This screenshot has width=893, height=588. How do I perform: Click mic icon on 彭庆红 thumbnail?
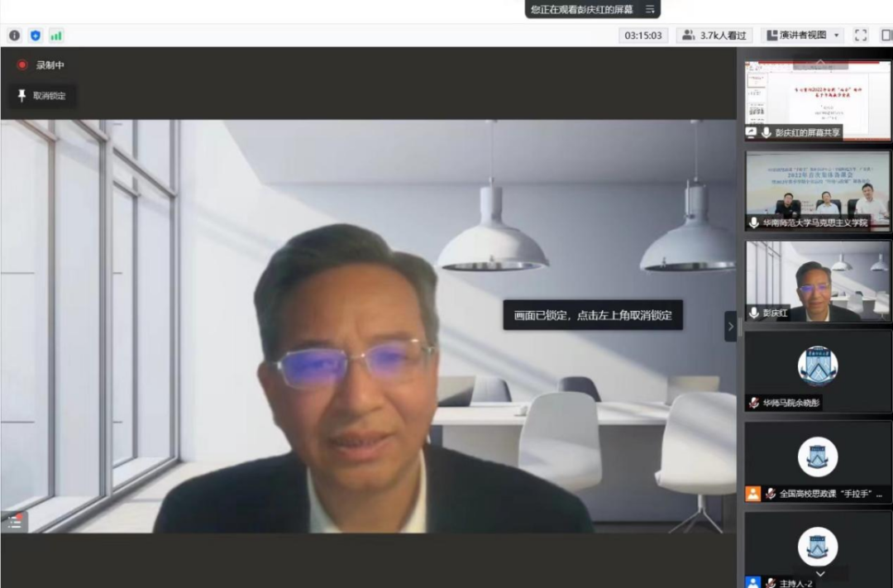(753, 313)
